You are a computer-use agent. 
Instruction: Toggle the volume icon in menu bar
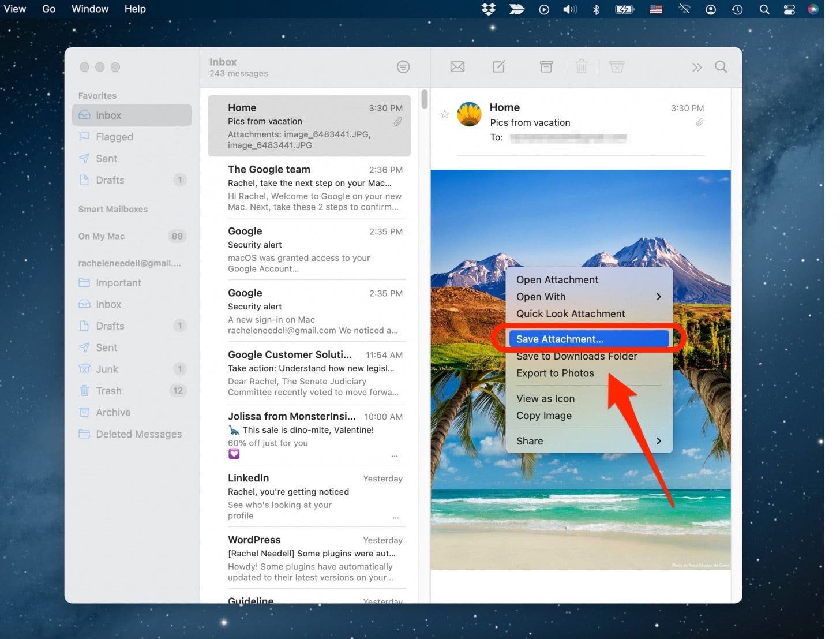point(570,9)
